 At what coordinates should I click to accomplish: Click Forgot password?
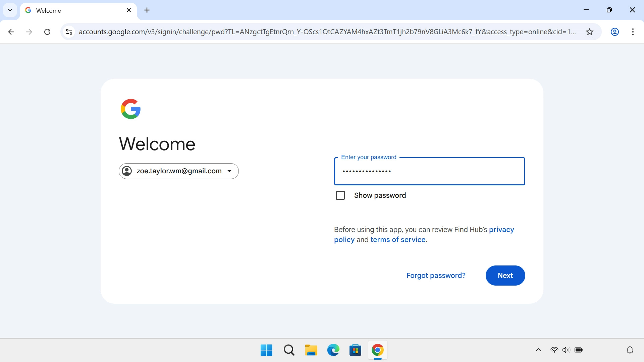[436, 276]
